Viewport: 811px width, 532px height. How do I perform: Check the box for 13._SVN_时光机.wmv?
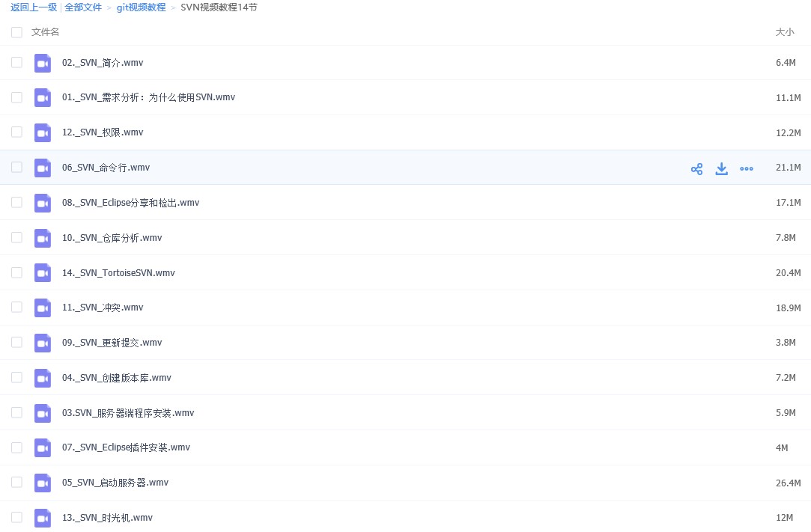point(16,518)
